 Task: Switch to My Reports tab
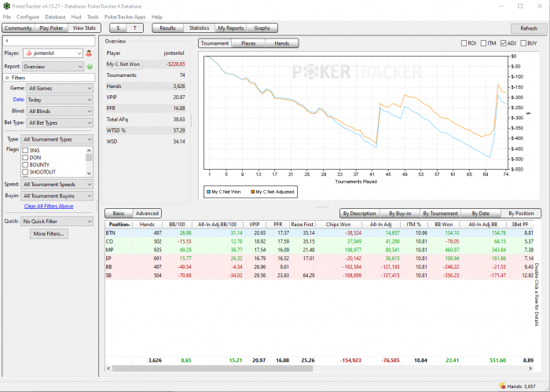[x=231, y=28]
